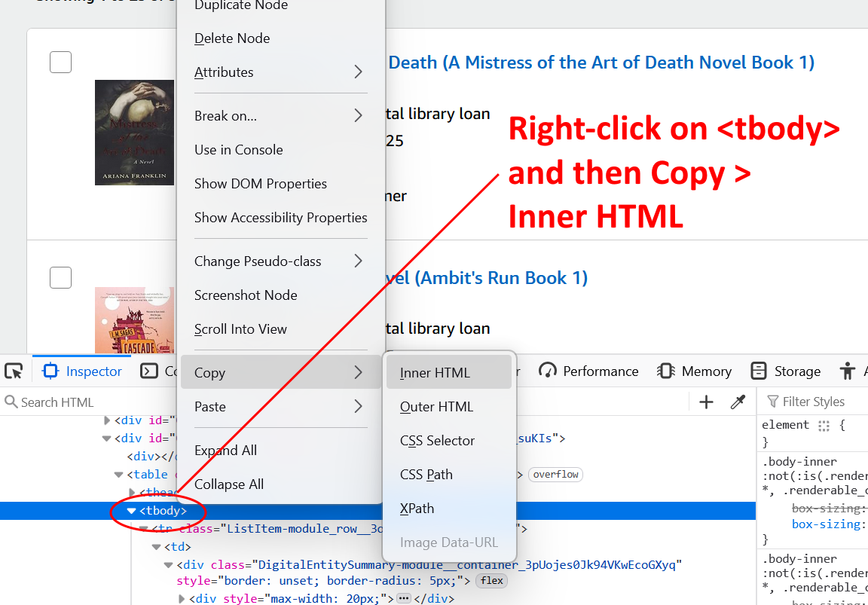868x605 pixels.
Task: Click the element picker icon in devtools
Action: coord(14,371)
